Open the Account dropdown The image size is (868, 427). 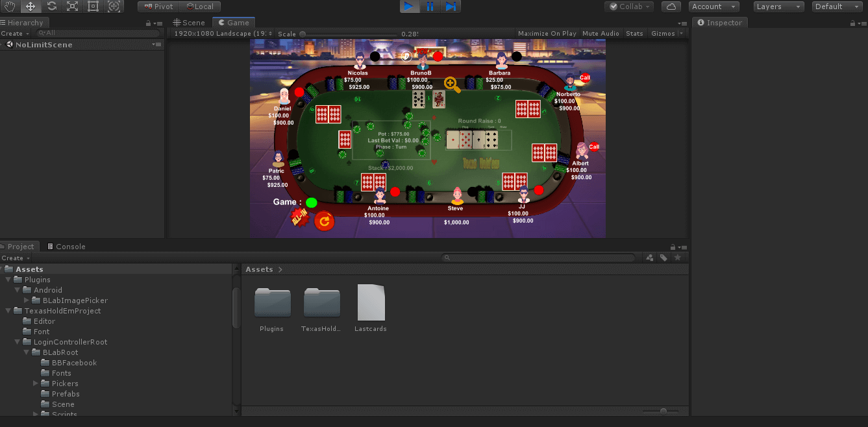pos(714,6)
